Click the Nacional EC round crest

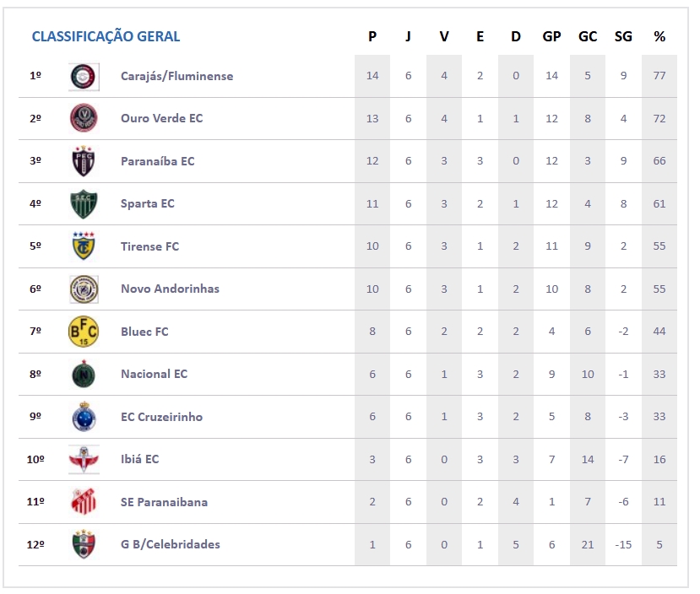[84, 374]
